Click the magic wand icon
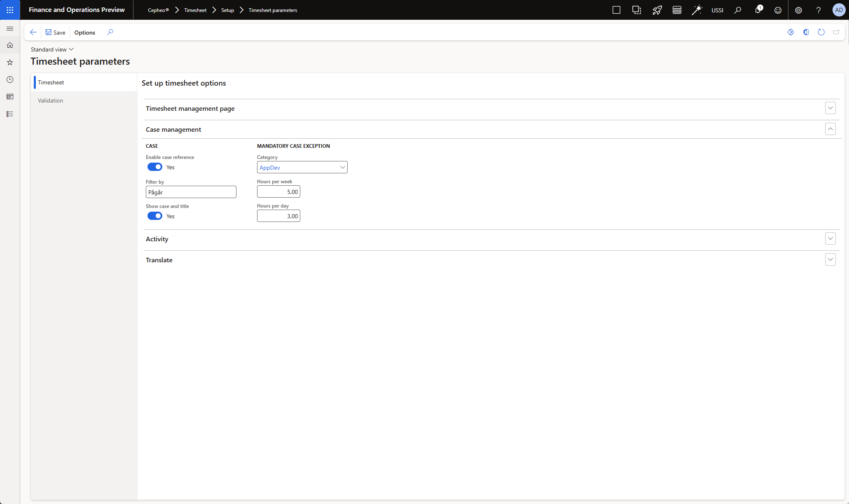Screen dimensions: 849x504 697,10
